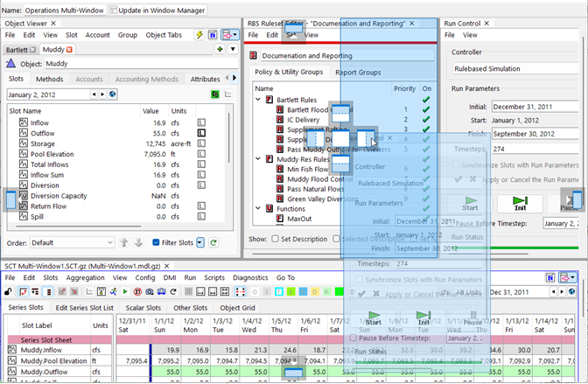The width and height of the screenshot is (588, 384).
Task: Switch to the Methods tab
Action: [x=49, y=79]
